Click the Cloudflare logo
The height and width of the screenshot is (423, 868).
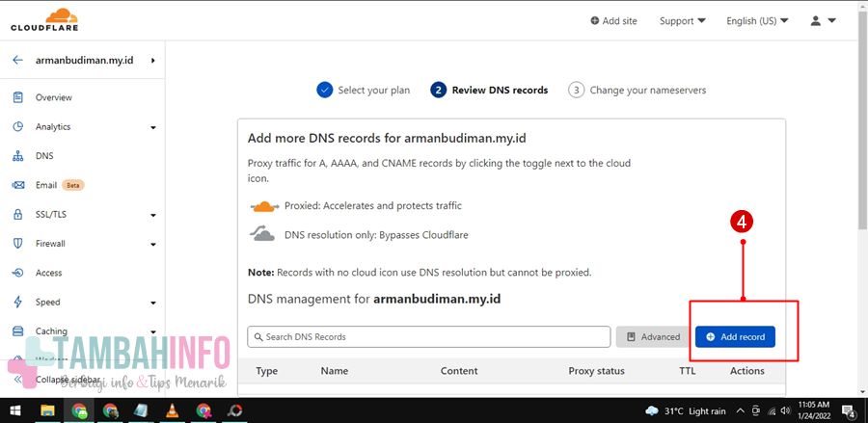tap(44, 20)
